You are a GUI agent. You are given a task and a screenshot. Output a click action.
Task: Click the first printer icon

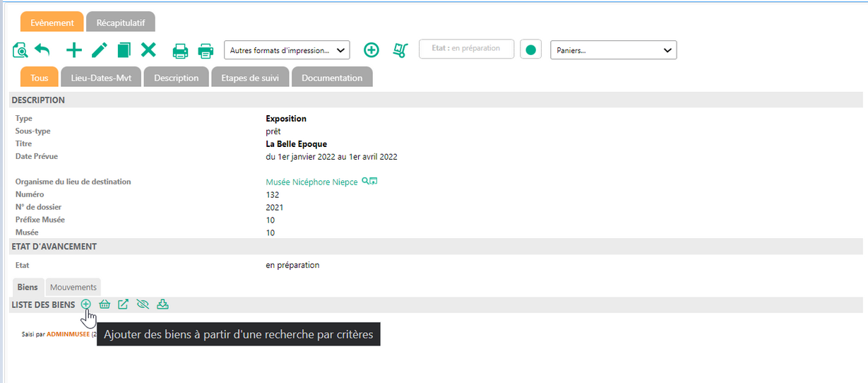tap(181, 50)
